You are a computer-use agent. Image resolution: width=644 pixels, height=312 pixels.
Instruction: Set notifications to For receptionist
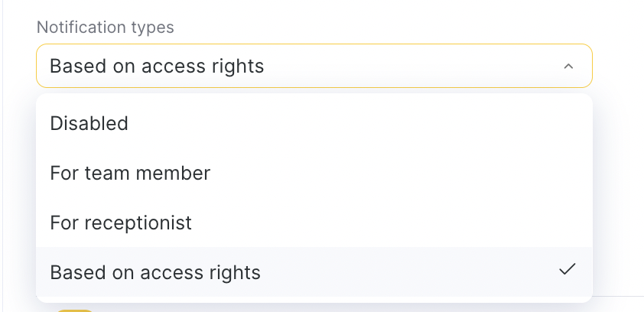click(x=121, y=223)
